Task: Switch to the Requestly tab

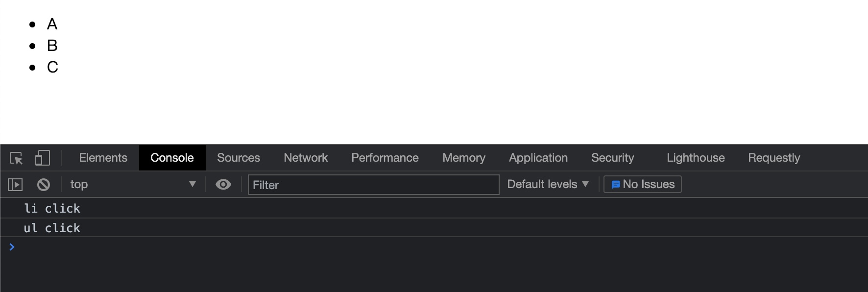Action: [x=774, y=158]
